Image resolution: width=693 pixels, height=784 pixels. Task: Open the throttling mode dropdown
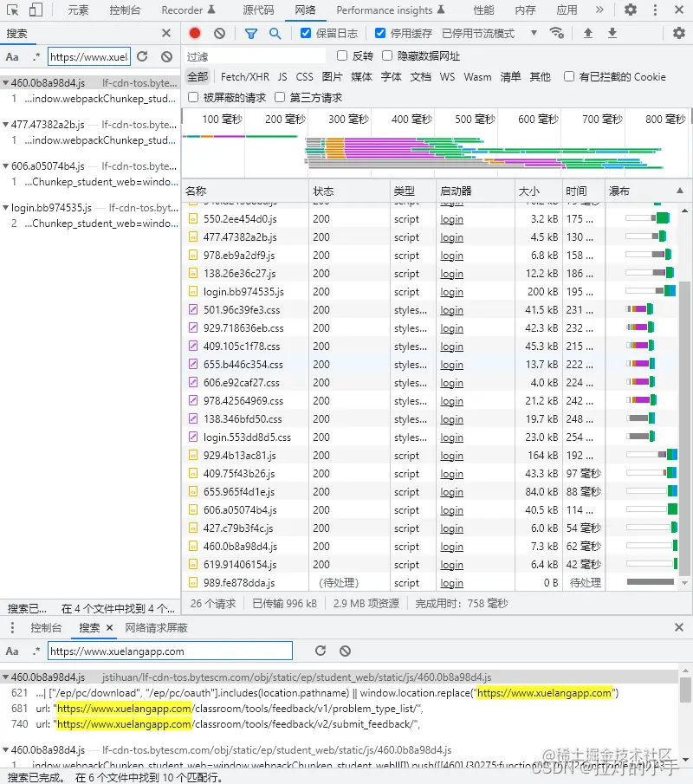pyautogui.click(x=534, y=33)
